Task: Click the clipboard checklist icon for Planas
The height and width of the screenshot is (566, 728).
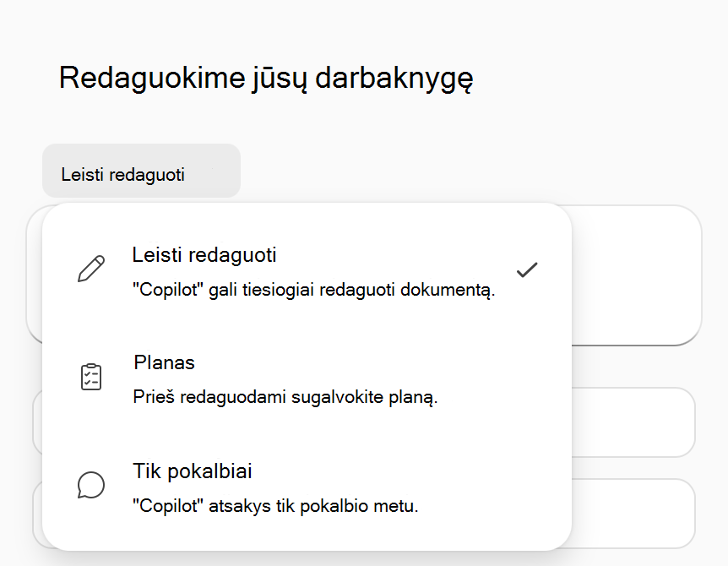Action: coord(91,377)
